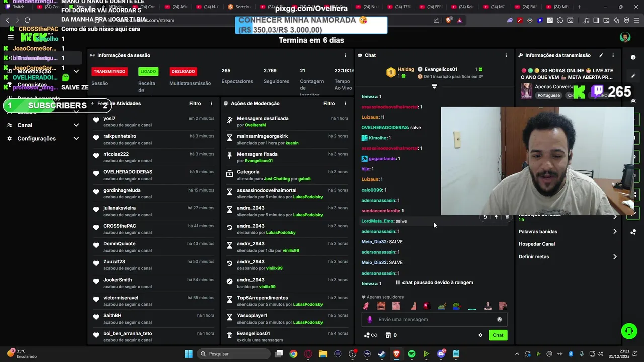This screenshot has height=362, width=644.
Task: Click the Windows taskbar search box
Action: point(233,354)
